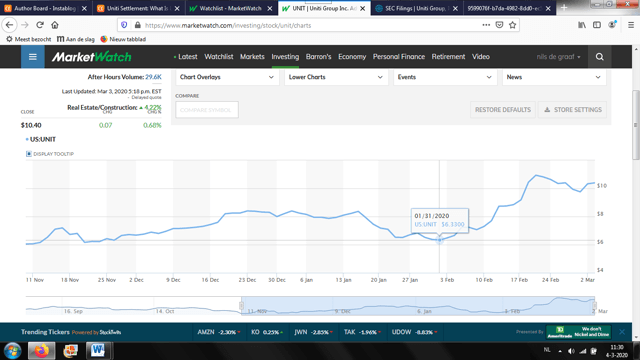Click the Store Settings button
This screenshot has width=640, height=360.
tap(573, 110)
